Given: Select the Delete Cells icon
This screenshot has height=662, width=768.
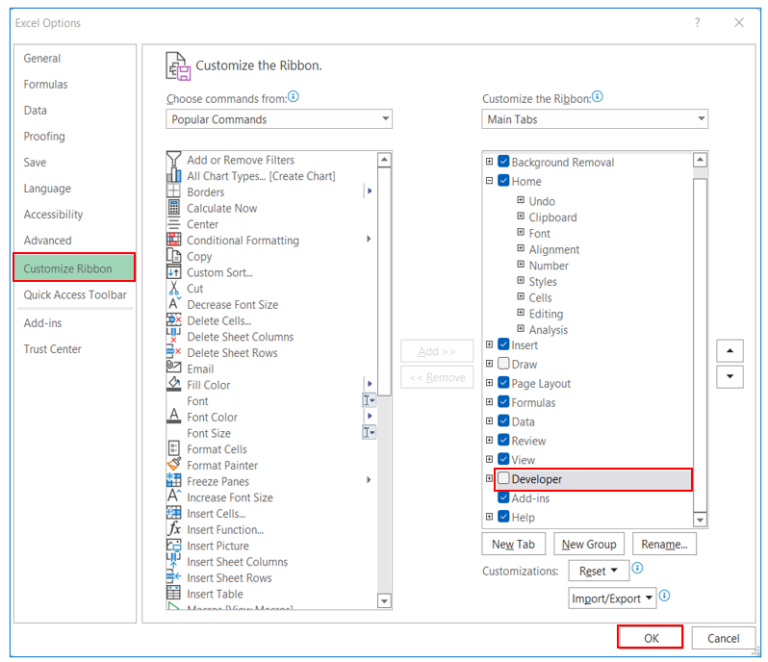Looking at the screenshot, I should 174,320.
